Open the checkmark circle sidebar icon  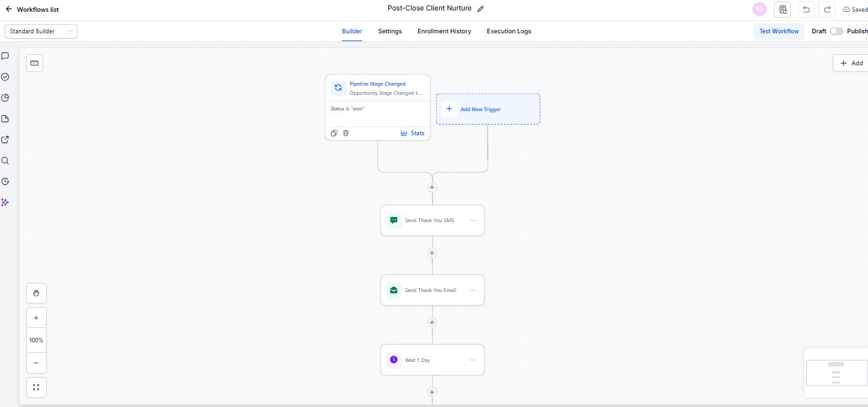(5, 77)
